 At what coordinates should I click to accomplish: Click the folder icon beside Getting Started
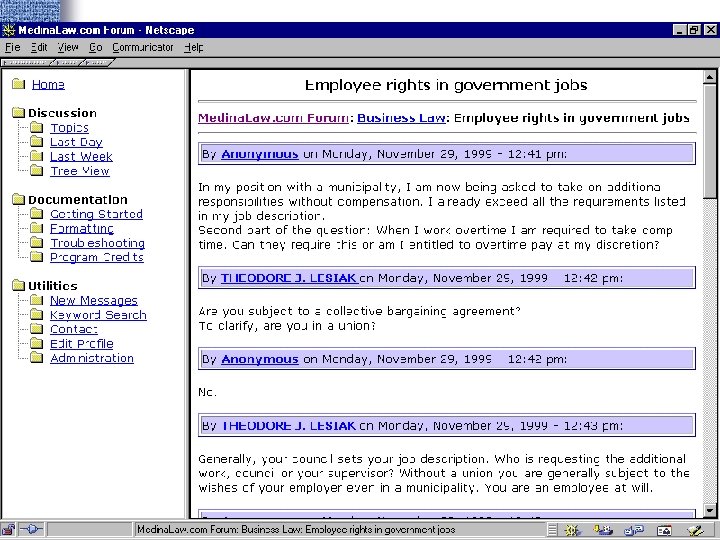pos(37,214)
